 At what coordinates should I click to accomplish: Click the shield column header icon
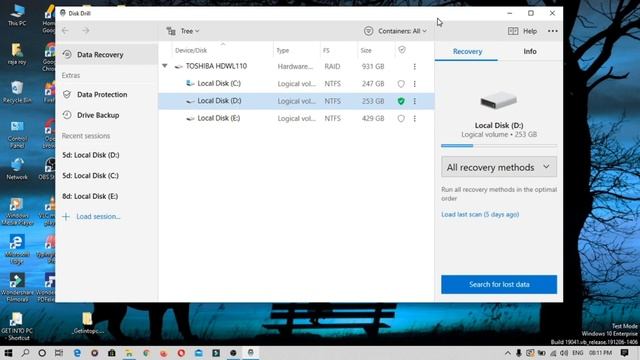coord(402,50)
